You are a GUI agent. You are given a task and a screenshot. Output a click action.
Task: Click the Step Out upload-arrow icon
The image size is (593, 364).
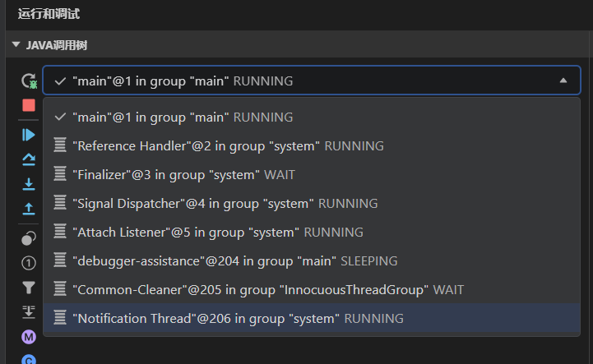pos(29,209)
